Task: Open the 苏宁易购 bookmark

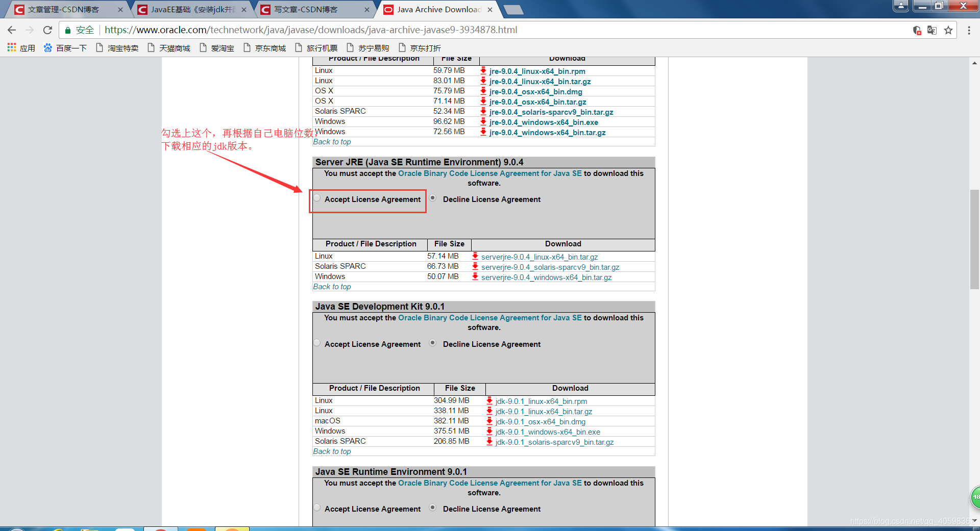Action: click(368, 48)
